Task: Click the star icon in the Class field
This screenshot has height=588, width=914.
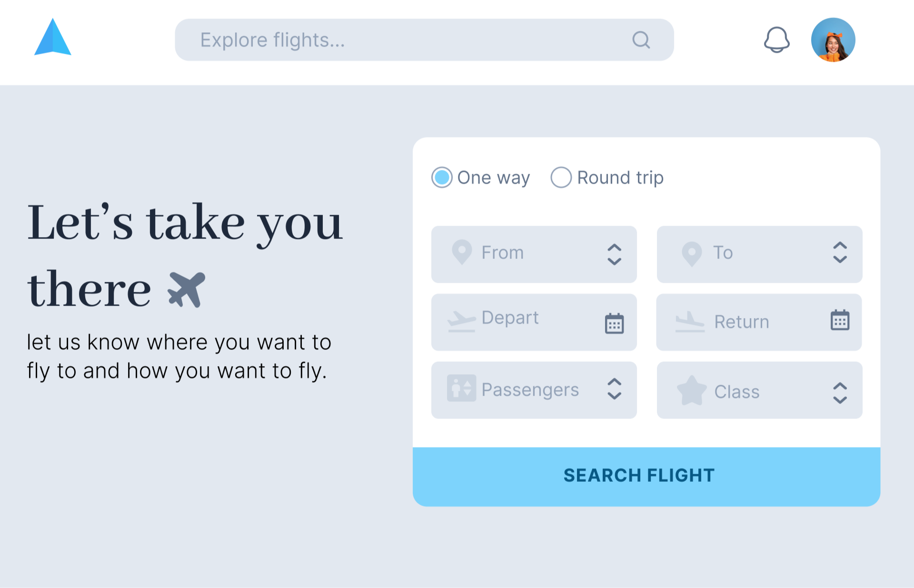Action: (x=692, y=390)
